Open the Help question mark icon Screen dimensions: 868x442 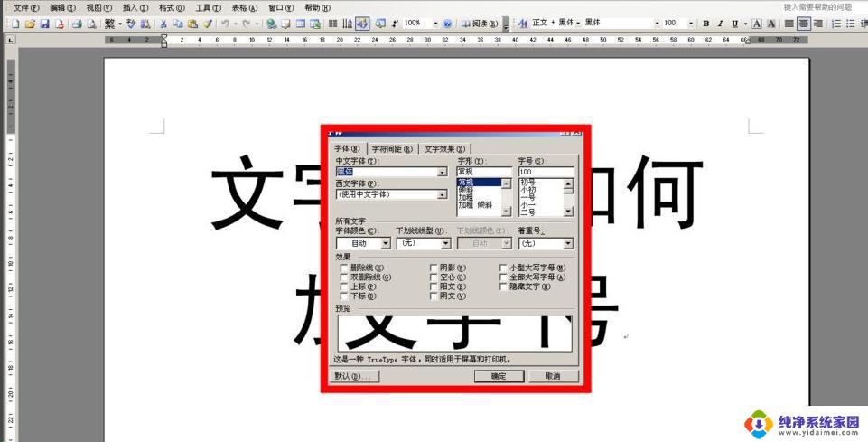tap(447, 24)
